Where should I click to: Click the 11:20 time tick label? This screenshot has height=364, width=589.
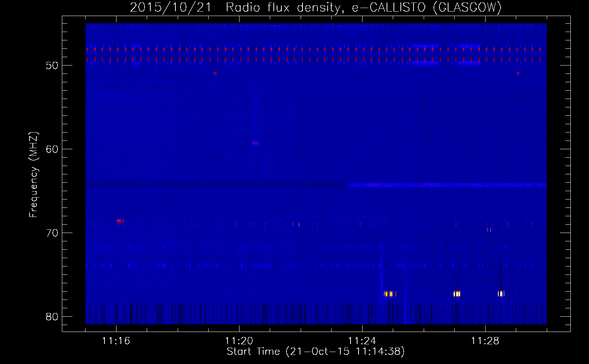coord(239,341)
